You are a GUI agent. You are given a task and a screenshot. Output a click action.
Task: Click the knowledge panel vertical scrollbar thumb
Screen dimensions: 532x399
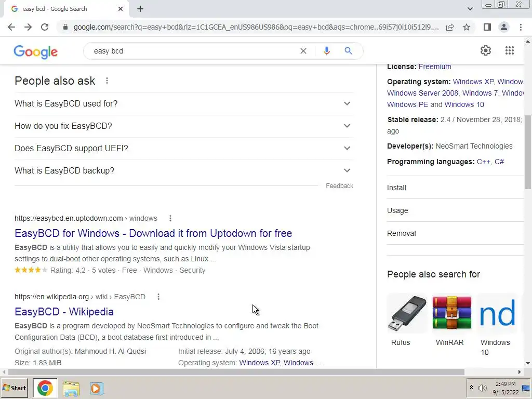pos(528,152)
